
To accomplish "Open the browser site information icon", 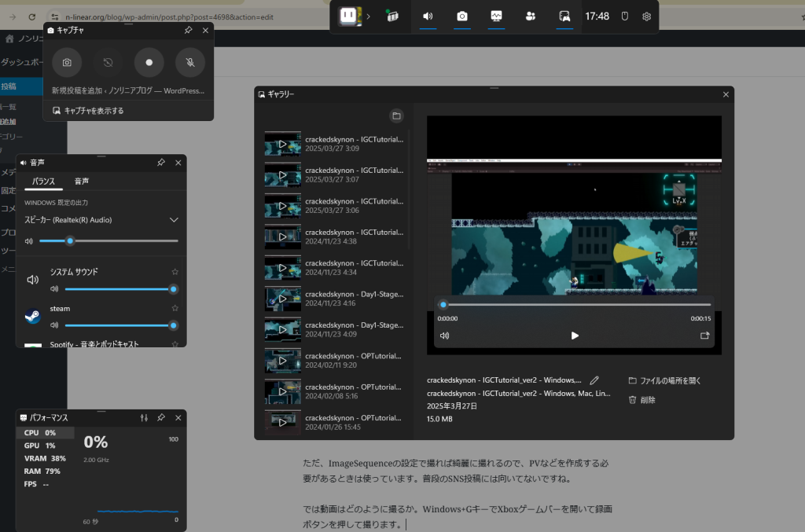I will pos(54,17).
